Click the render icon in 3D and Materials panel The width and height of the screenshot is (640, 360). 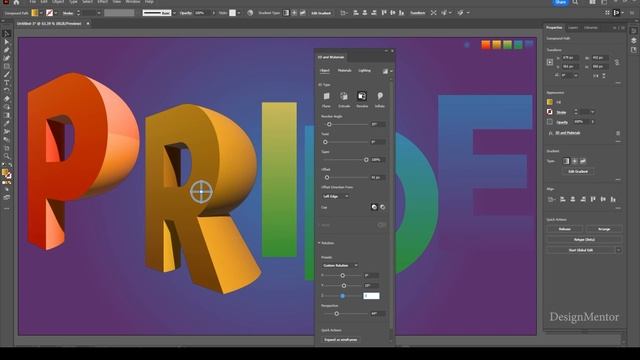pyautogui.click(x=385, y=71)
